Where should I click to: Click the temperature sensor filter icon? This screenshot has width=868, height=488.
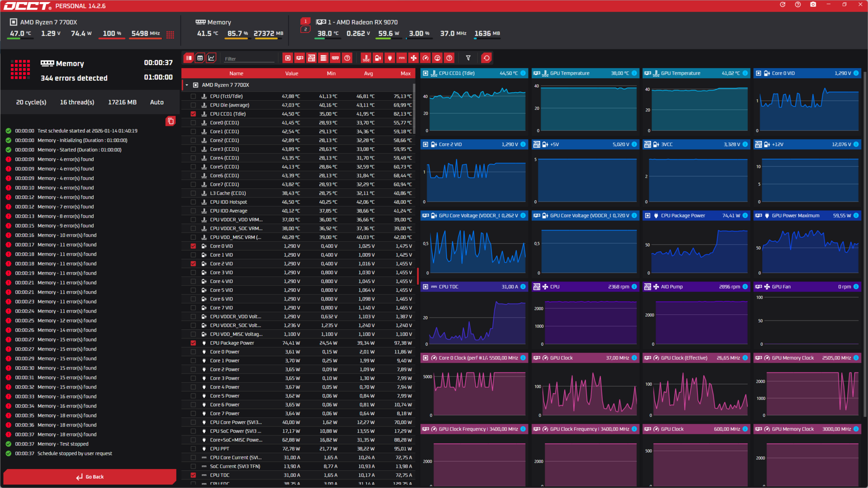[366, 58]
